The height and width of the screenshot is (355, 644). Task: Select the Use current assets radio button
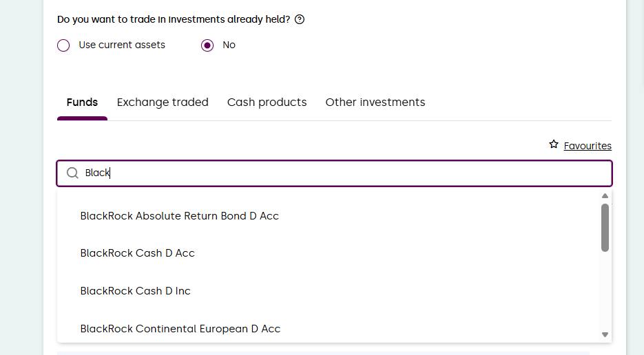pyautogui.click(x=63, y=45)
